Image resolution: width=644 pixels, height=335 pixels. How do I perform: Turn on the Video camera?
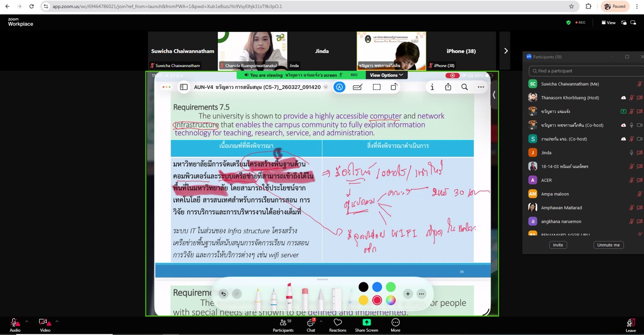coord(44,323)
